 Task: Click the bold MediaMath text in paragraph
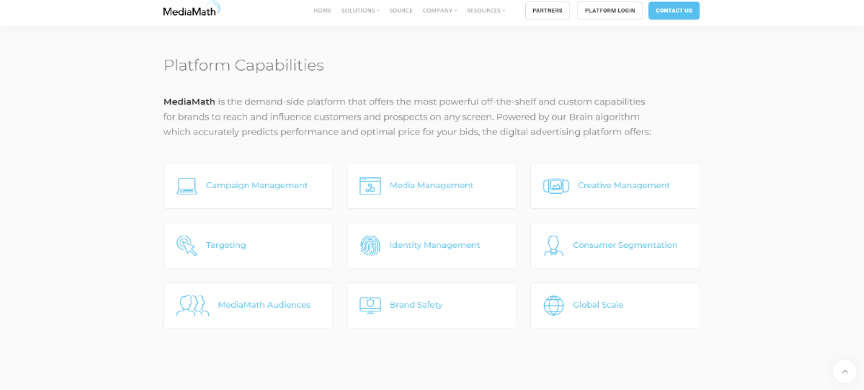point(190,102)
